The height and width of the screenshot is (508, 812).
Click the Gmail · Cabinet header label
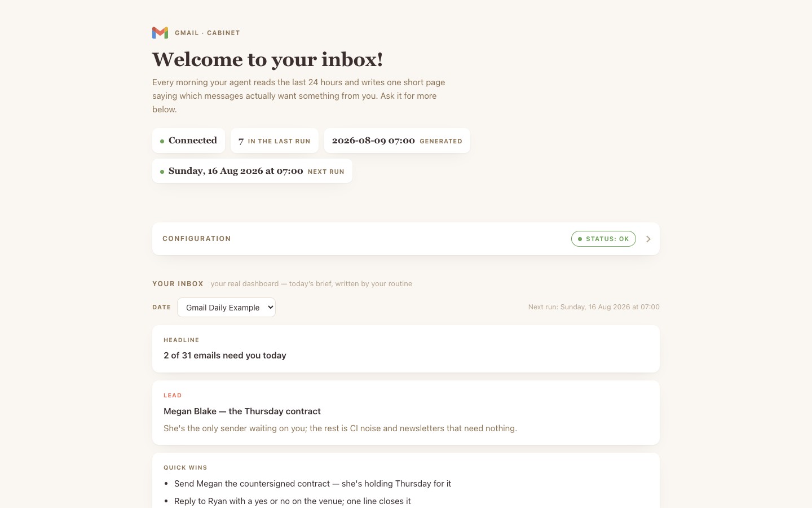[208, 33]
